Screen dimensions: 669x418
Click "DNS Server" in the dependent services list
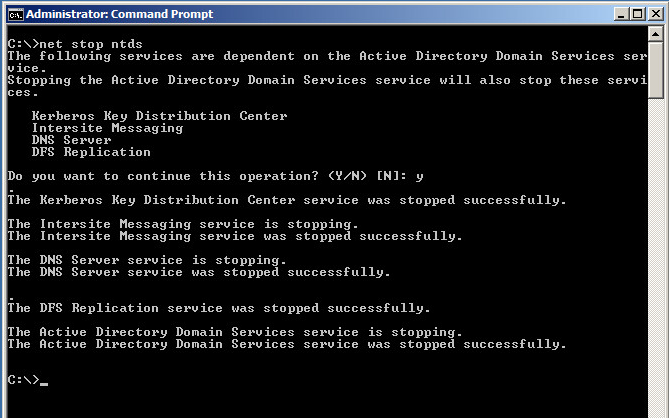[x=71, y=140]
